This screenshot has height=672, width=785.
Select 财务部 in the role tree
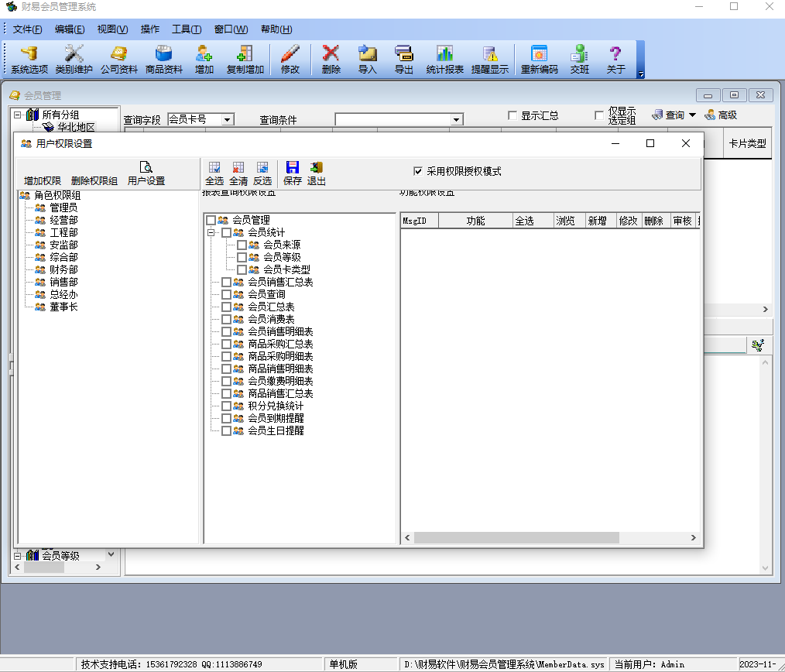(63, 269)
